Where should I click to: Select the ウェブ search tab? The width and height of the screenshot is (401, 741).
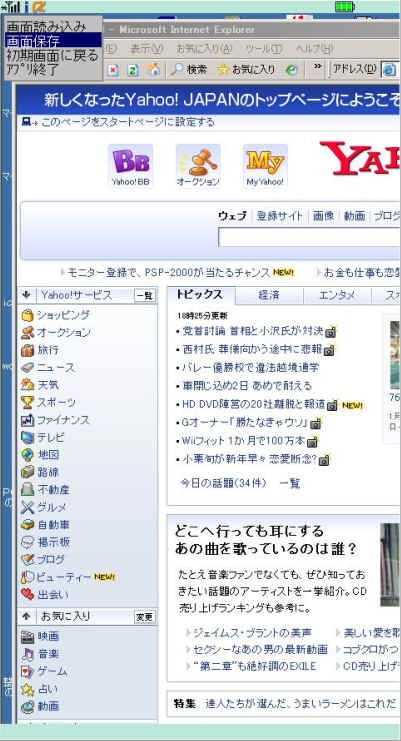[232, 216]
